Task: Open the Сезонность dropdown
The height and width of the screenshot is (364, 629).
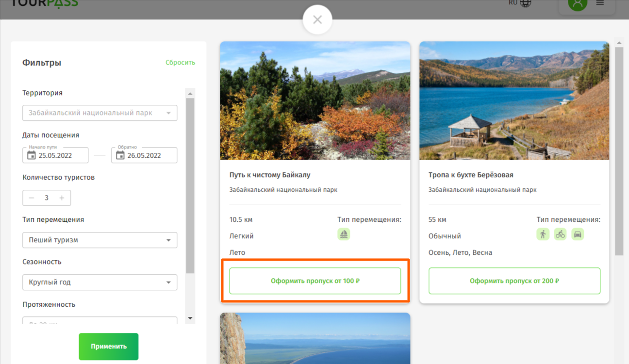Action: pos(99,282)
